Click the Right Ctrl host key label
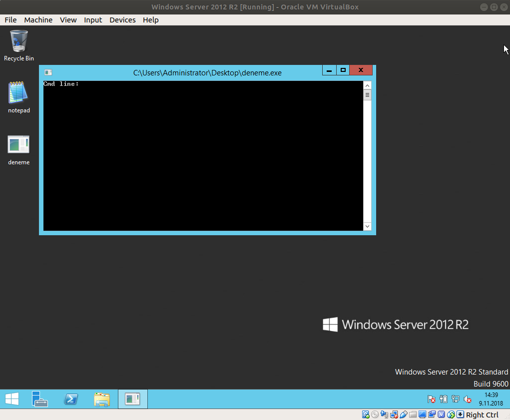The height and width of the screenshot is (420, 510). coord(482,415)
